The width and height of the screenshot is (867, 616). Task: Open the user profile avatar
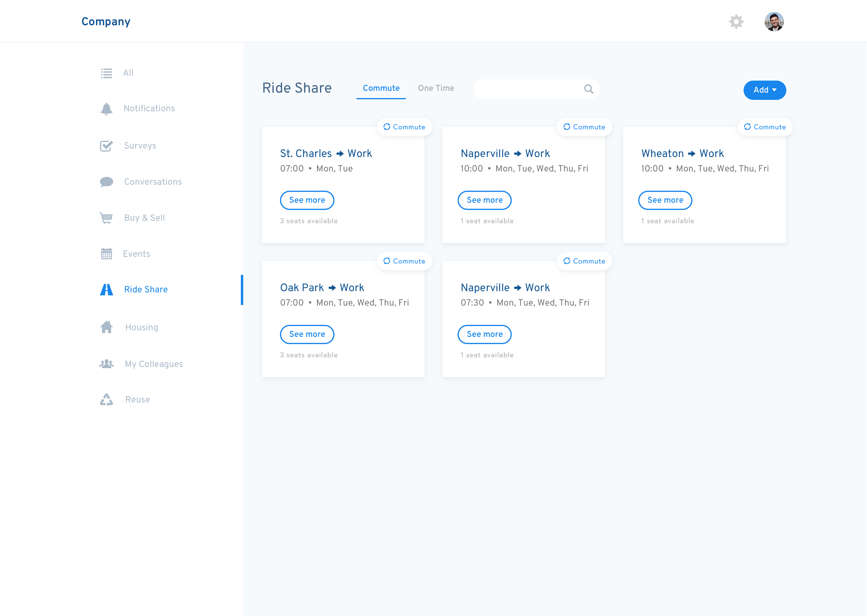click(x=774, y=22)
